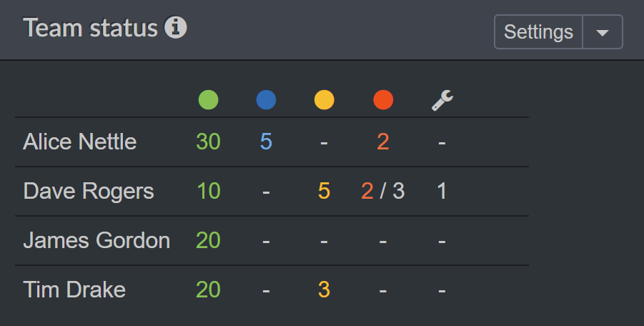Click the green status dot column header

click(208, 100)
